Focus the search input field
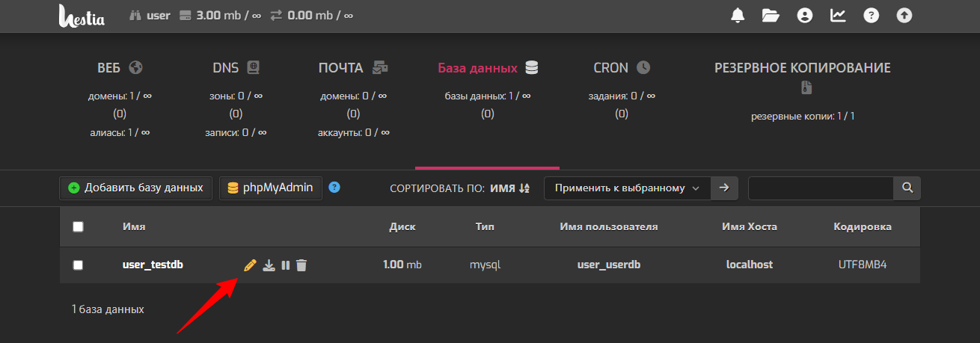This screenshot has width=980, height=343. (x=821, y=188)
